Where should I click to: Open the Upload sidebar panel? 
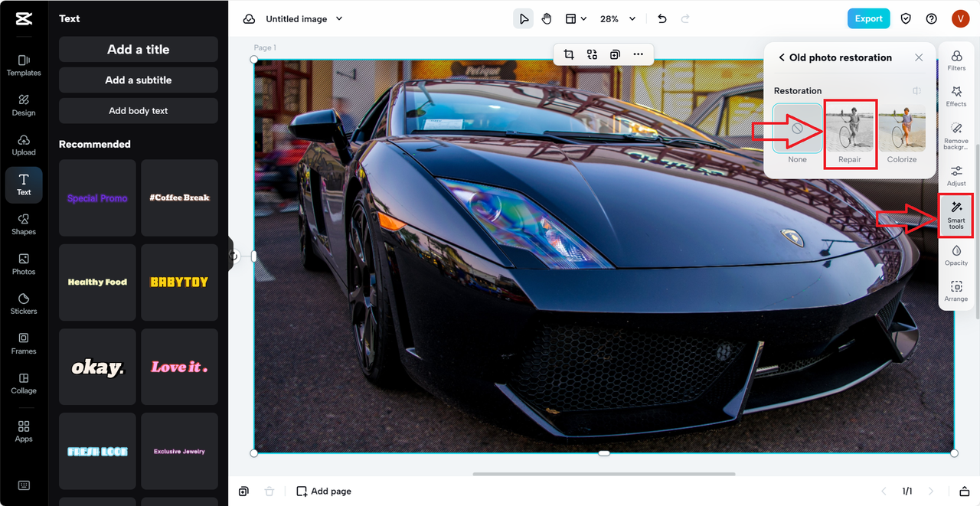point(24,145)
